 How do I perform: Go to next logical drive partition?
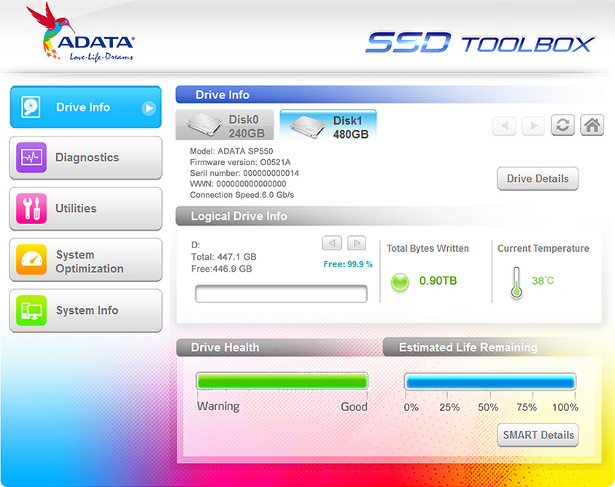coord(356,243)
